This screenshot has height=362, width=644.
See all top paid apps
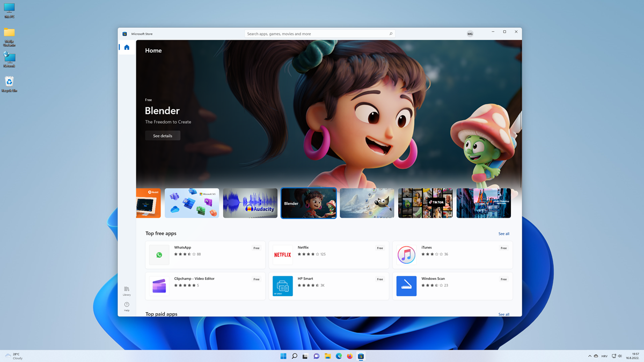click(504, 314)
